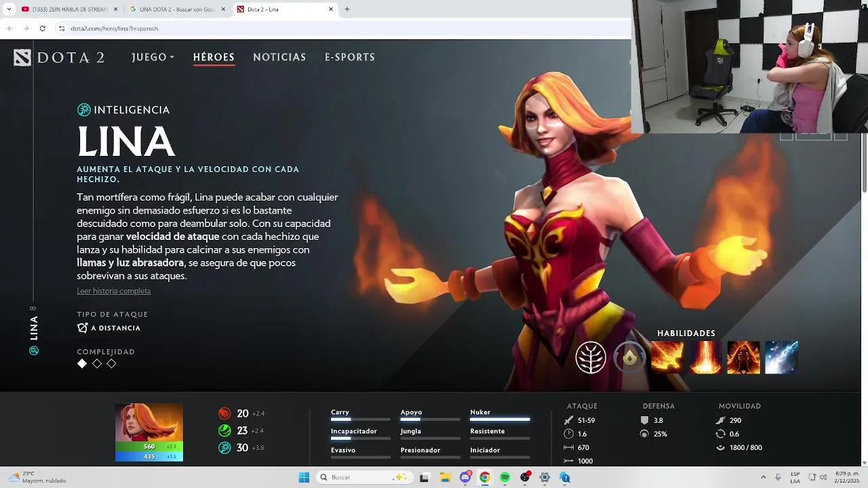
Task: Click the projectile speed icon beside 1000
Action: tap(569, 461)
